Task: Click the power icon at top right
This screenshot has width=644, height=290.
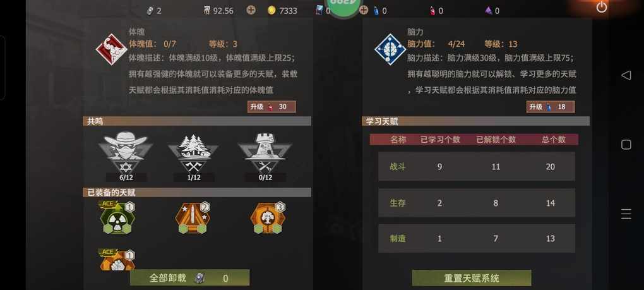Action: click(602, 7)
